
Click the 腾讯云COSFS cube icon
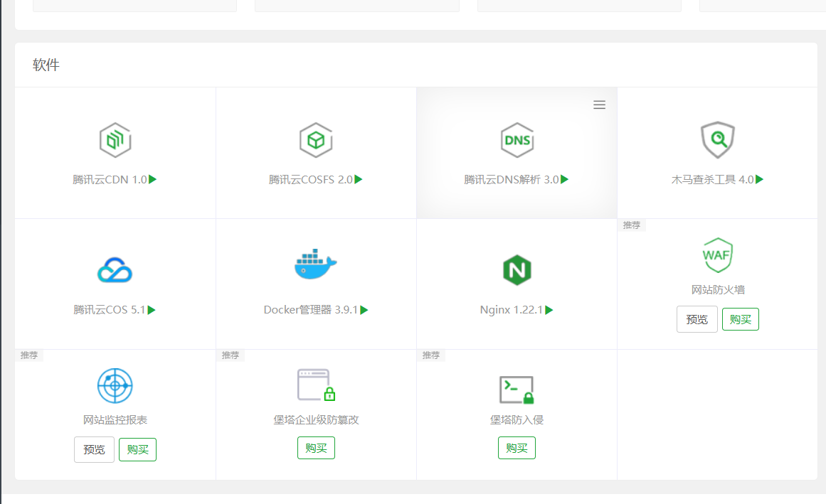316,140
